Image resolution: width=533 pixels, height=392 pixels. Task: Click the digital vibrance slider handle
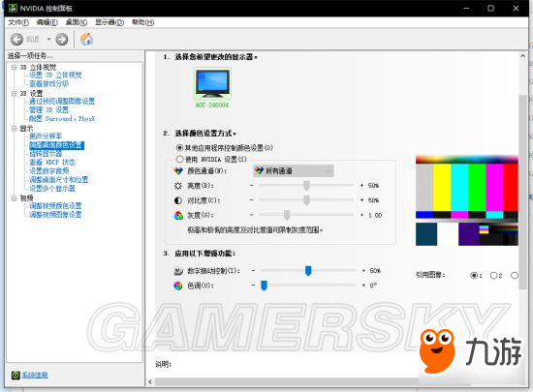tap(308, 271)
